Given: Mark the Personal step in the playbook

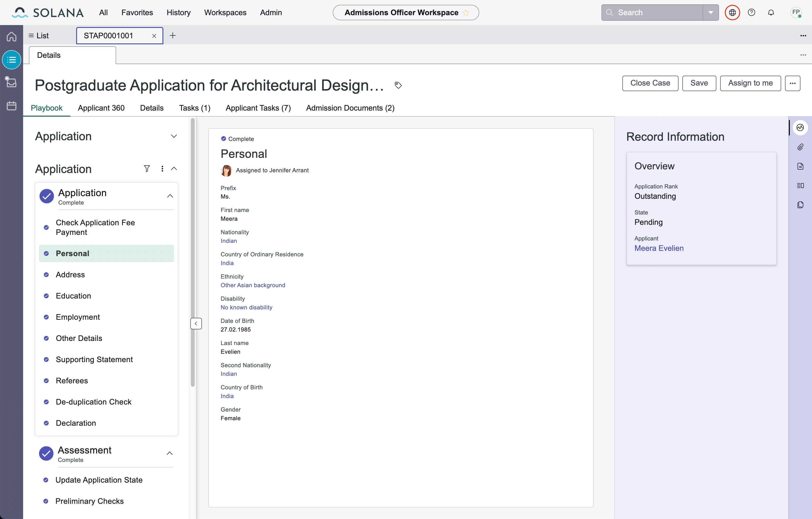Looking at the screenshot, I should coord(46,253).
